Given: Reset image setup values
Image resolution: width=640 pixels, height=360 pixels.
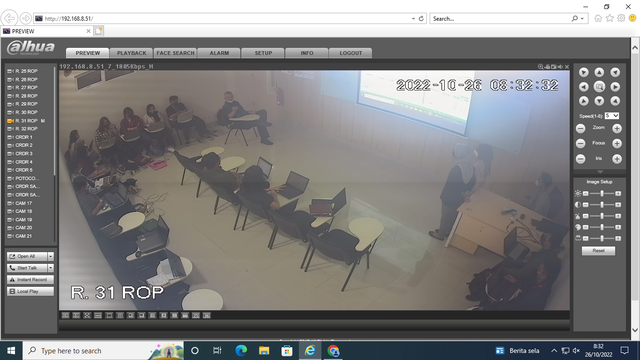Looking at the screenshot, I should (598, 251).
